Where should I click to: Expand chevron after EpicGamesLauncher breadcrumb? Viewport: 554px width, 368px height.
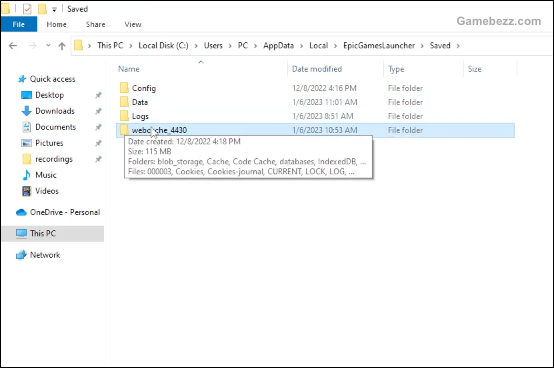pos(422,46)
